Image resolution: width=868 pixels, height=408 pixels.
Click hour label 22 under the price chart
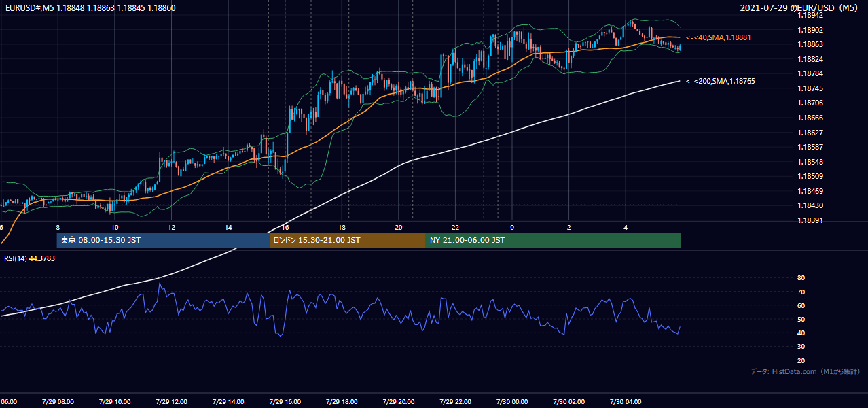tap(455, 227)
